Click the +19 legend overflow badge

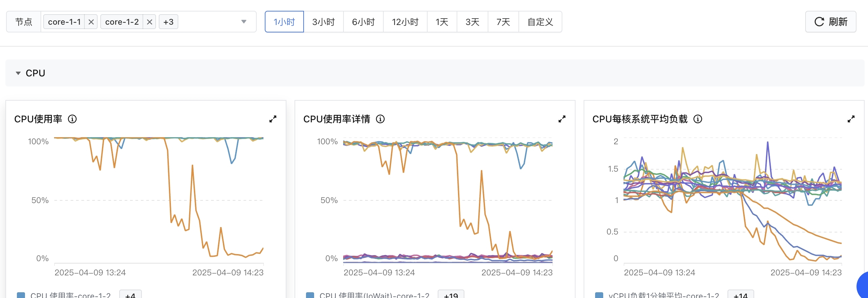point(451,295)
